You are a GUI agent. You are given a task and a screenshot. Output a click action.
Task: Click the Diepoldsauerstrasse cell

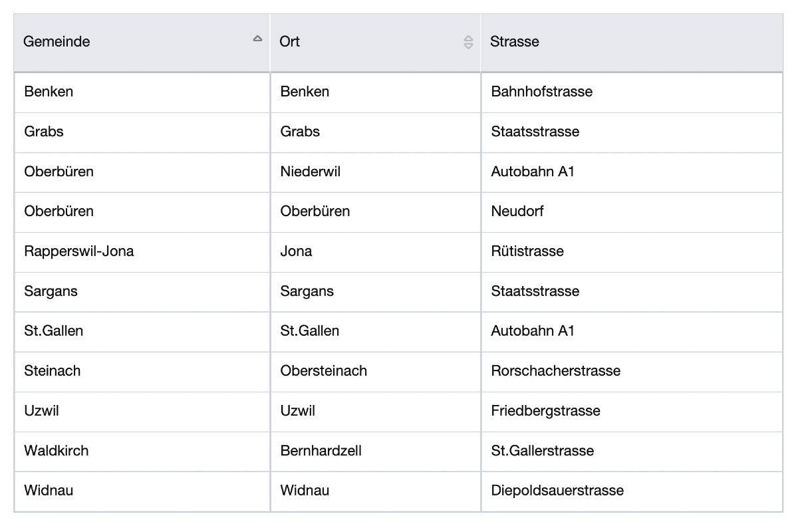557,491
